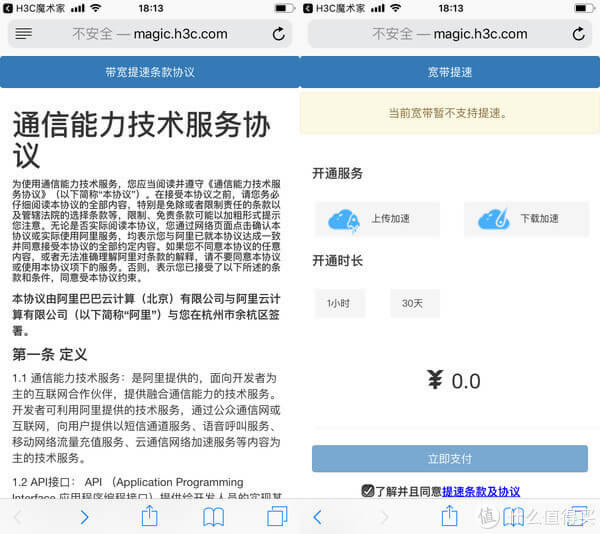Uncheck the 了解并且同意 agreement checkbox
The height and width of the screenshot is (534, 600).
(368, 491)
